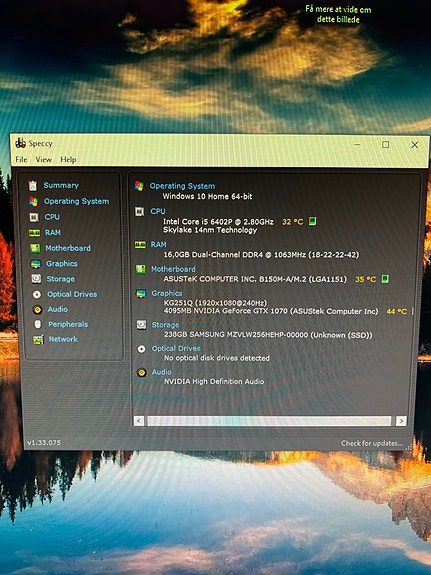Click board icon beside summary Motherboard heading
The image size is (431, 575).
tap(140, 270)
